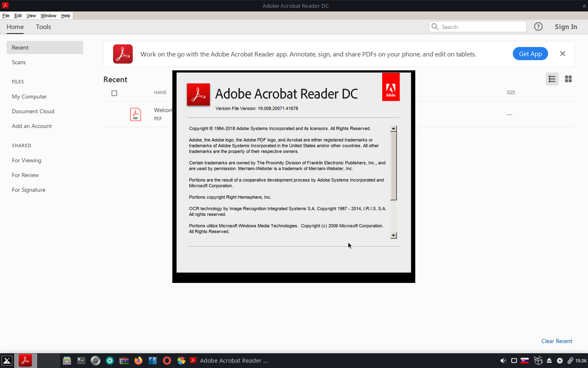Viewport: 588px width, 368px height.
Task: Click the credits scrollbar thumb in the About dialog
Action: pyautogui.click(x=394, y=166)
